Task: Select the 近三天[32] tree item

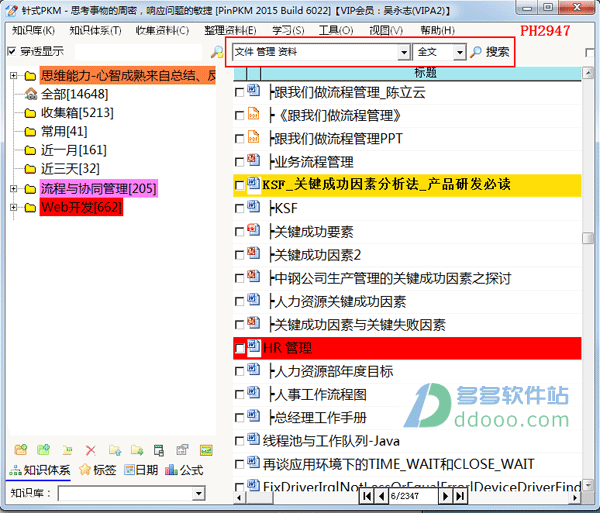Action: point(70,169)
